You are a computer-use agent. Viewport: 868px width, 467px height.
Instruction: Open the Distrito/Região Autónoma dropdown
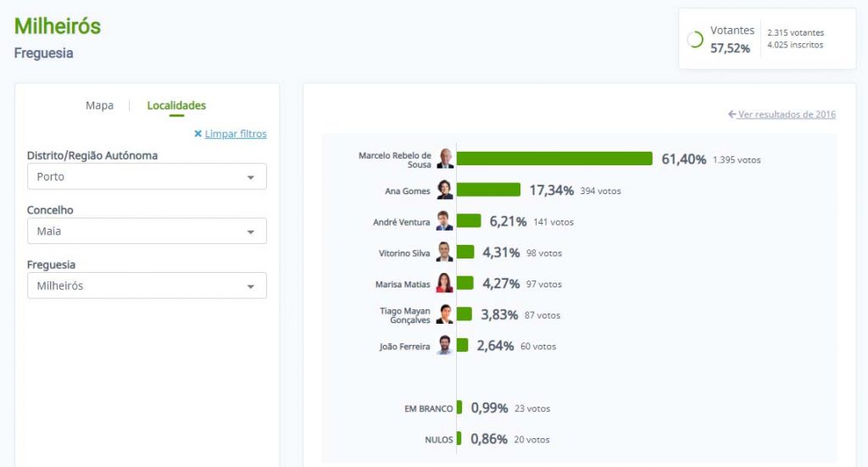pyautogui.click(x=147, y=176)
